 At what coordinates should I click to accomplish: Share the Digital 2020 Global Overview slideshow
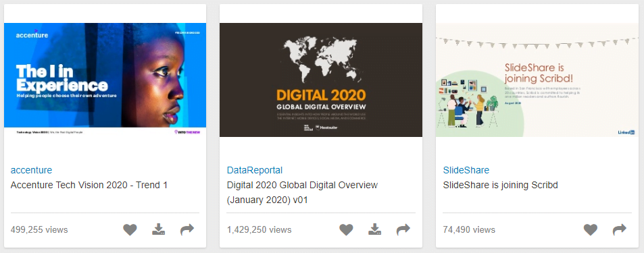tap(403, 229)
